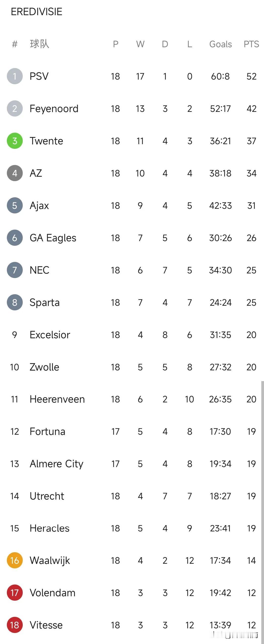Open the Almere City team entry
The image size is (264, 644).
pos(56,464)
